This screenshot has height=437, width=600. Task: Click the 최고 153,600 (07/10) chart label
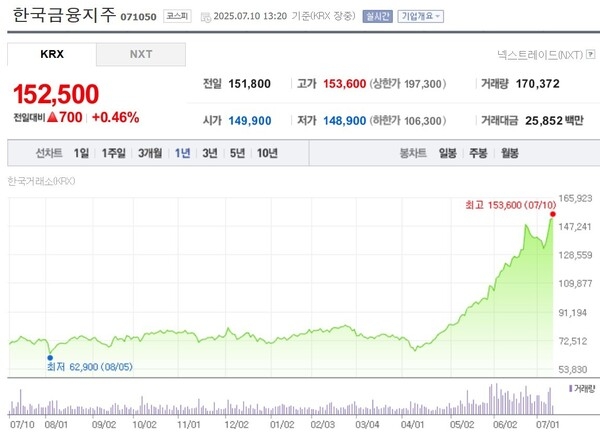coord(505,205)
